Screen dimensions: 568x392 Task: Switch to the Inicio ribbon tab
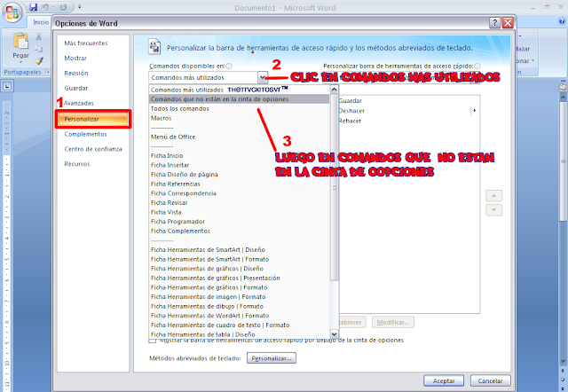pos(41,22)
